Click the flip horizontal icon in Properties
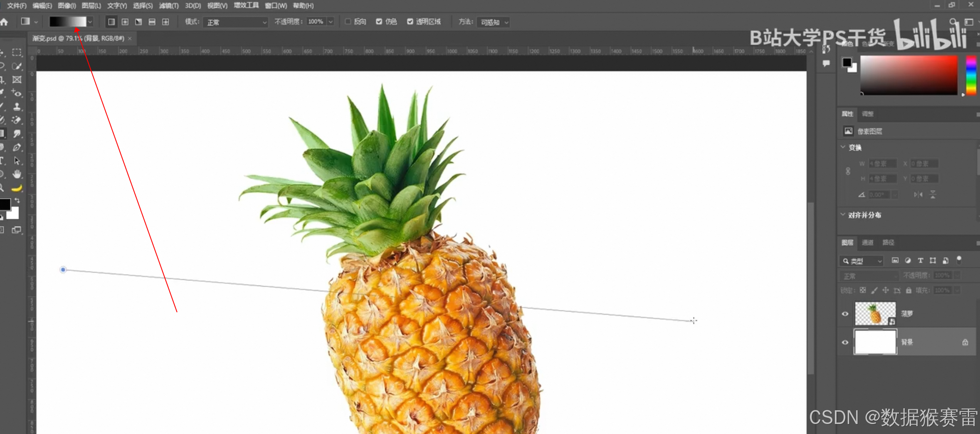The height and width of the screenshot is (434, 980). pos(918,194)
